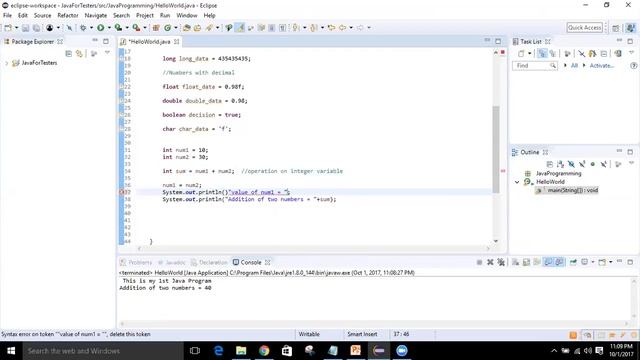Toggle Hide Local Types in Outline

604,164
